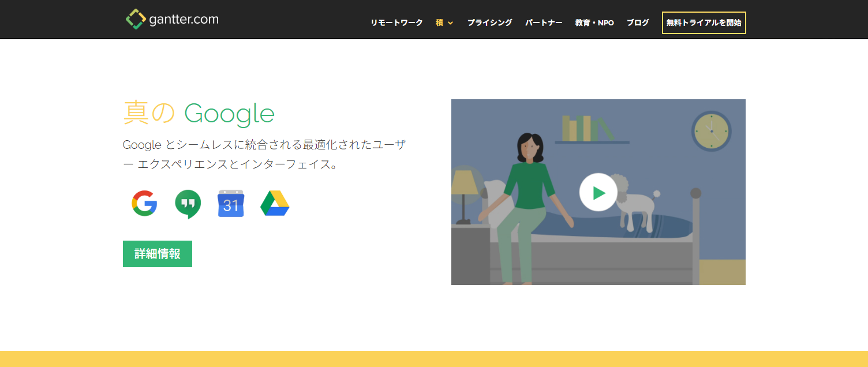Open the ブログ menu item
The width and height of the screenshot is (868, 367).
pyautogui.click(x=637, y=23)
